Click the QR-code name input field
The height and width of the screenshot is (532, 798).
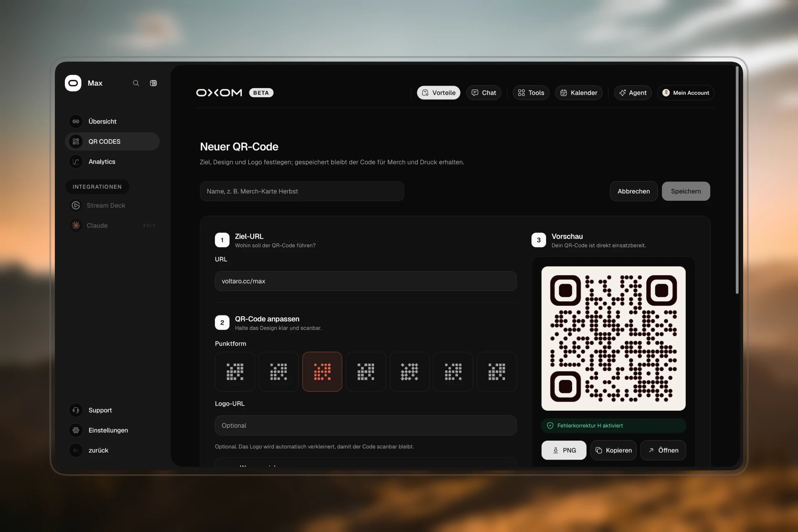click(302, 191)
